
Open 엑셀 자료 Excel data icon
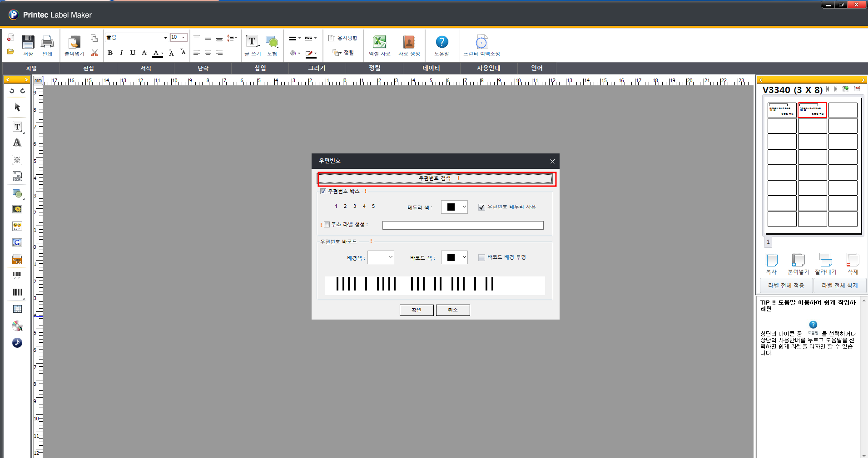(379, 42)
